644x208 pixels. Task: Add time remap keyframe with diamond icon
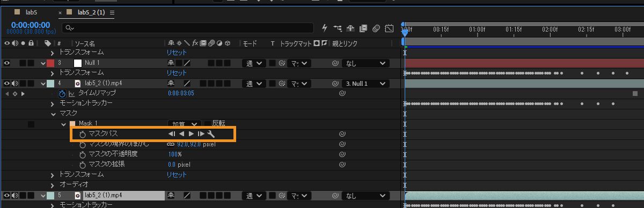pos(14,94)
